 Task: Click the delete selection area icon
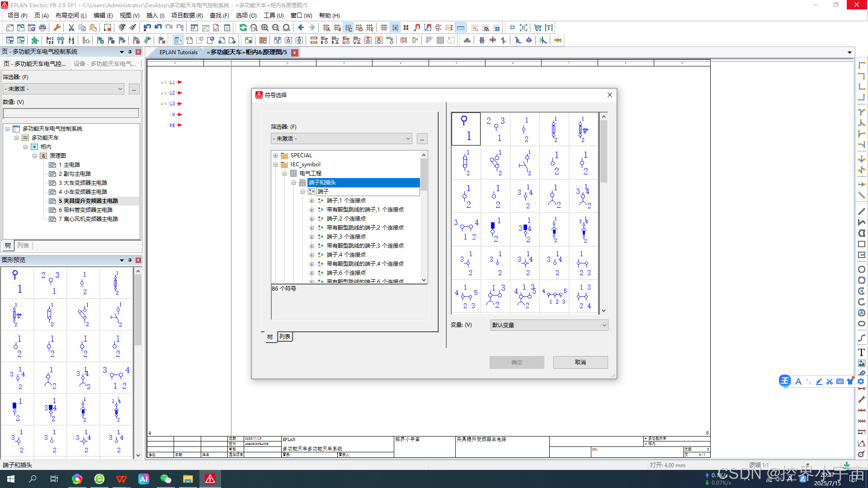pyautogui.click(x=108, y=28)
